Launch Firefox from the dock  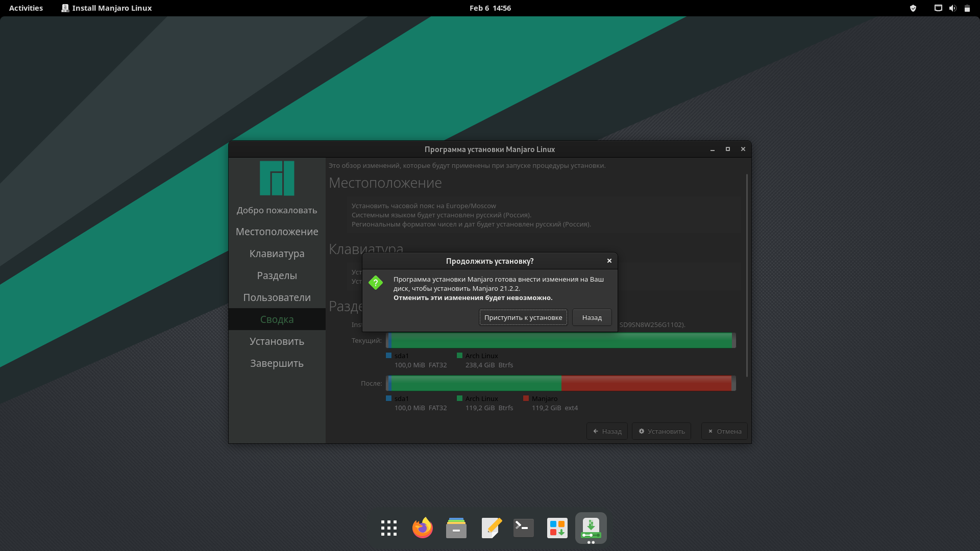tap(423, 528)
